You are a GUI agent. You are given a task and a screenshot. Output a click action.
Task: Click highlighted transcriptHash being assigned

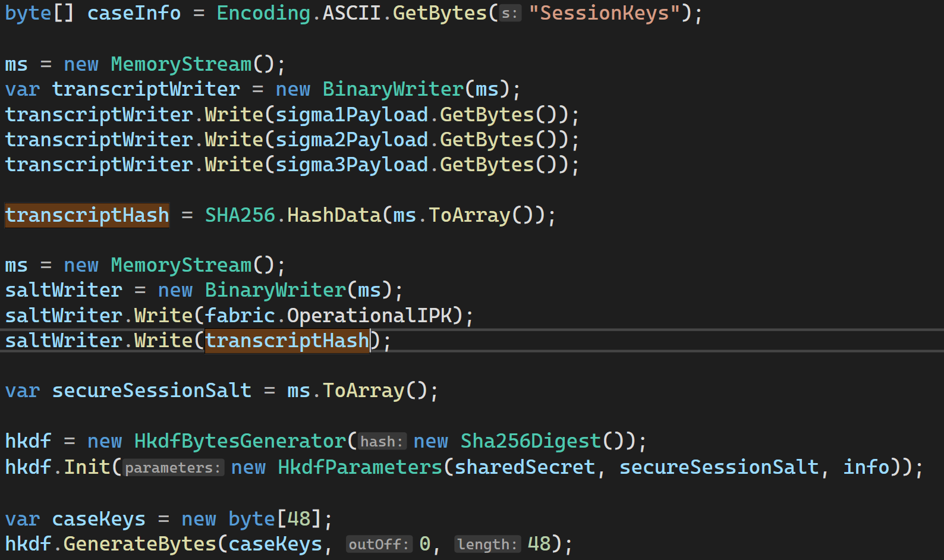(x=87, y=215)
